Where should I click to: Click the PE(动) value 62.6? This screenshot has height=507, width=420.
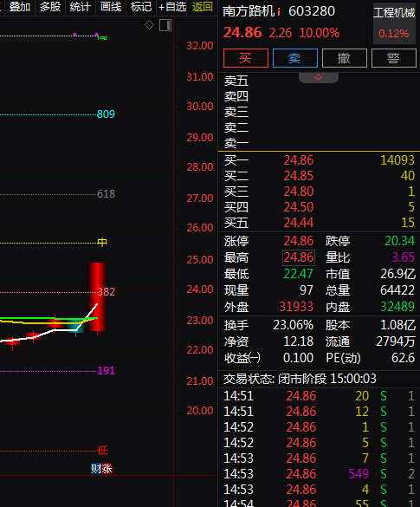click(403, 358)
